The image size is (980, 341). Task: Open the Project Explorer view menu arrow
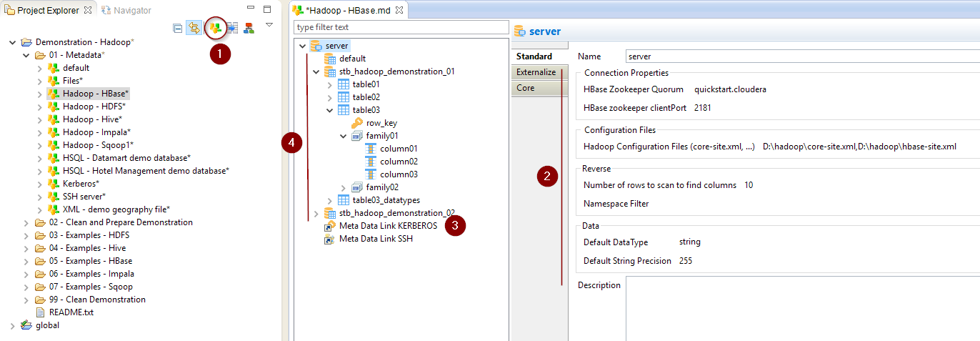[269, 24]
